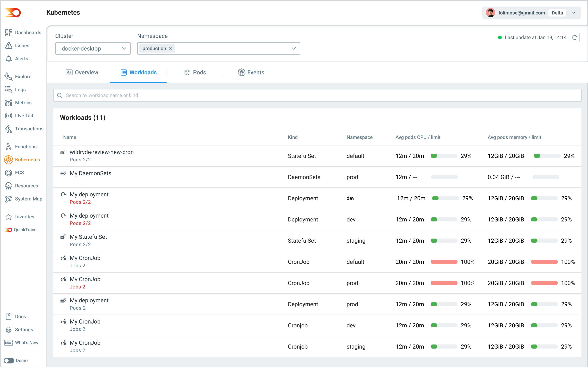Remove the production namespace tag
Image resolution: width=588 pixels, height=372 pixels.
click(x=170, y=48)
